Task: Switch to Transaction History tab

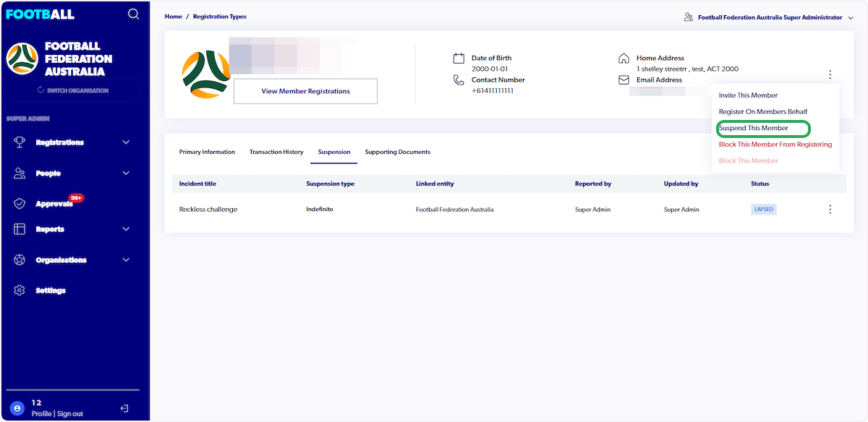Action: pos(276,152)
